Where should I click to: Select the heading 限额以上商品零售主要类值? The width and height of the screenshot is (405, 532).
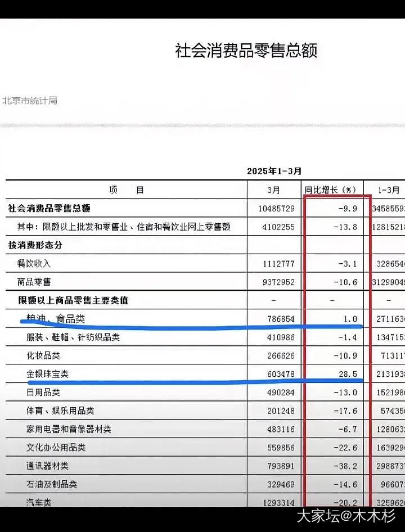pos(73,300)
